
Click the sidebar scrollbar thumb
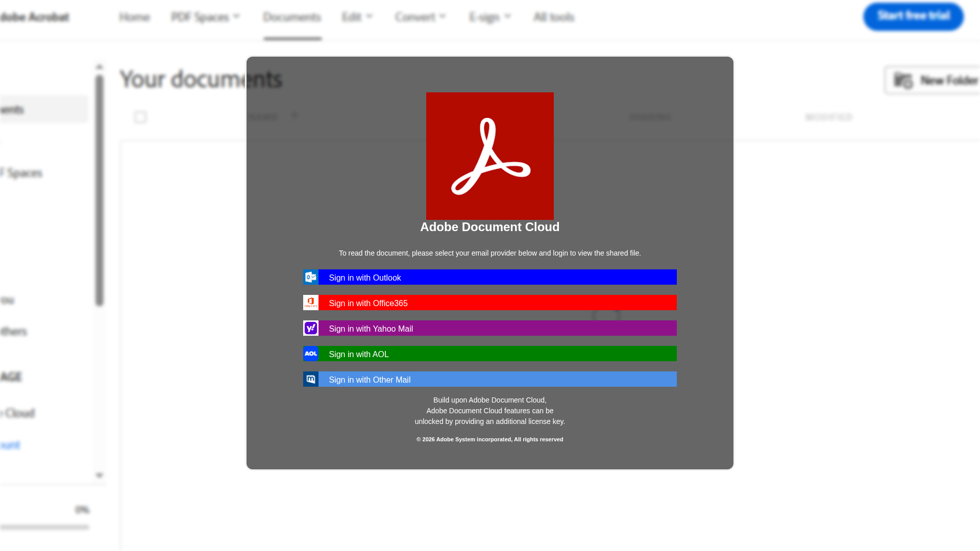pos(100,191)
